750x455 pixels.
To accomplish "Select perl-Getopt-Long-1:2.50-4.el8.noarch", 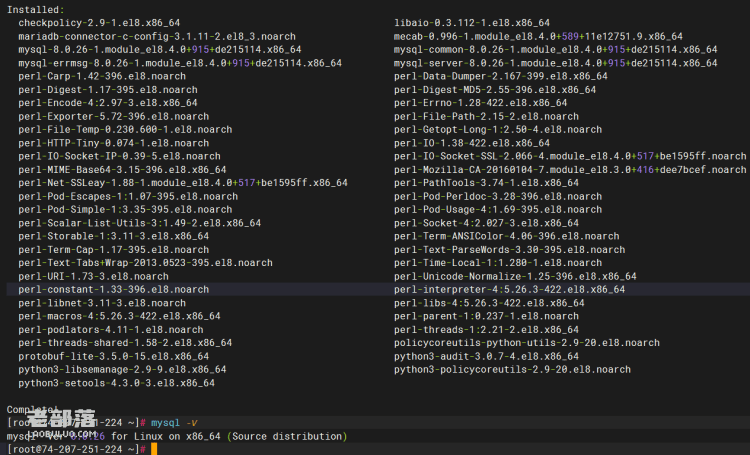I will (x=498, y=130).
